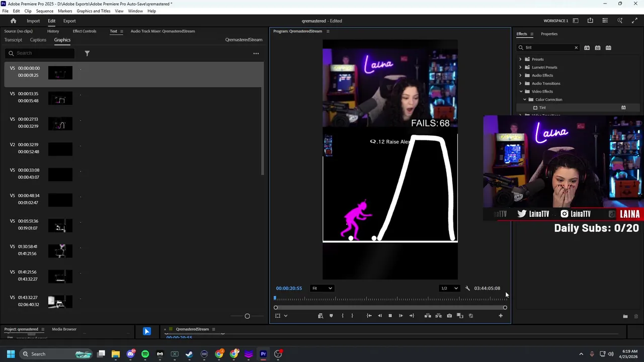The height and width of the screenshot is (362, 644).
Task: Open the Sequence menu
Action: pyautogui.click(x=45, y=11)
